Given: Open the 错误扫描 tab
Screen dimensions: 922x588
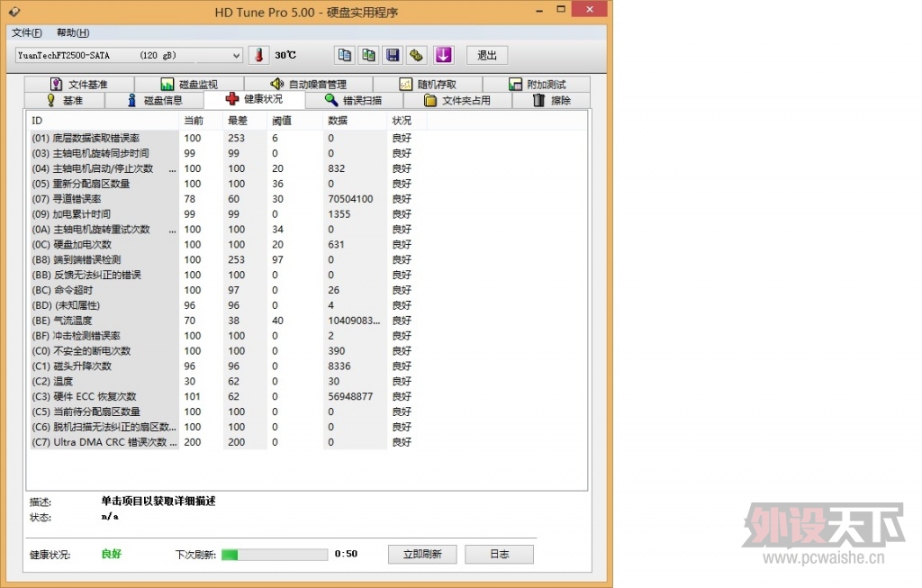Looking at the screenshot, I should pos(354,101).
